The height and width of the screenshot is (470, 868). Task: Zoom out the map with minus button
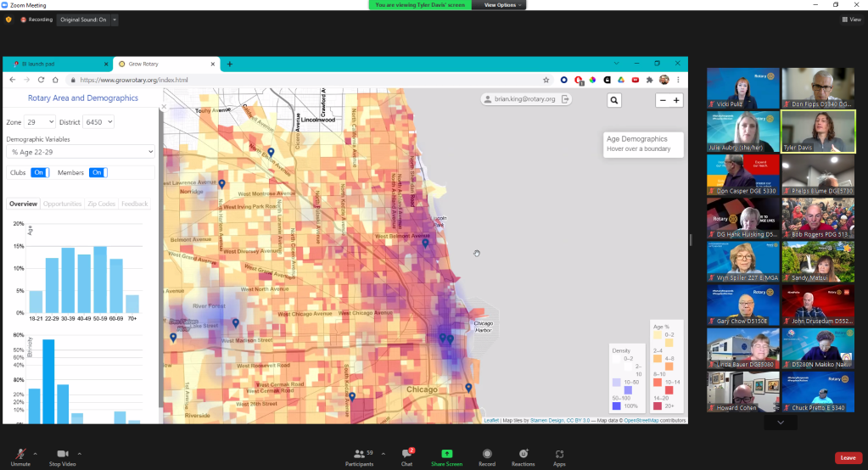point(662,100)
